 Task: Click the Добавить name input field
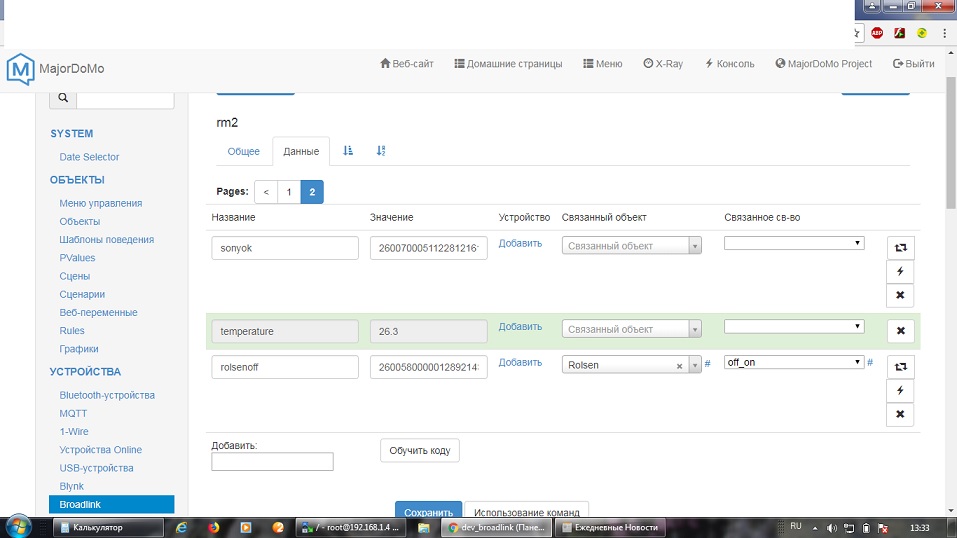(x=272, y=462)
